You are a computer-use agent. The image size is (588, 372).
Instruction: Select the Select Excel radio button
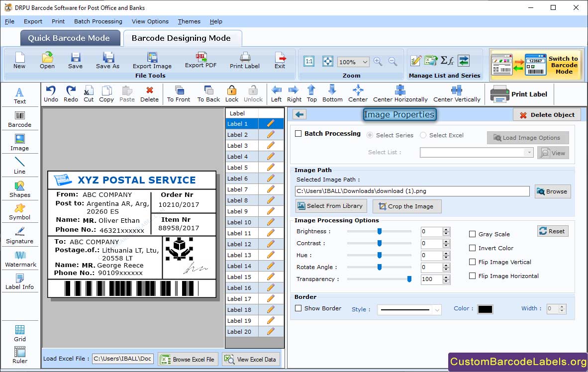point(423,135)
